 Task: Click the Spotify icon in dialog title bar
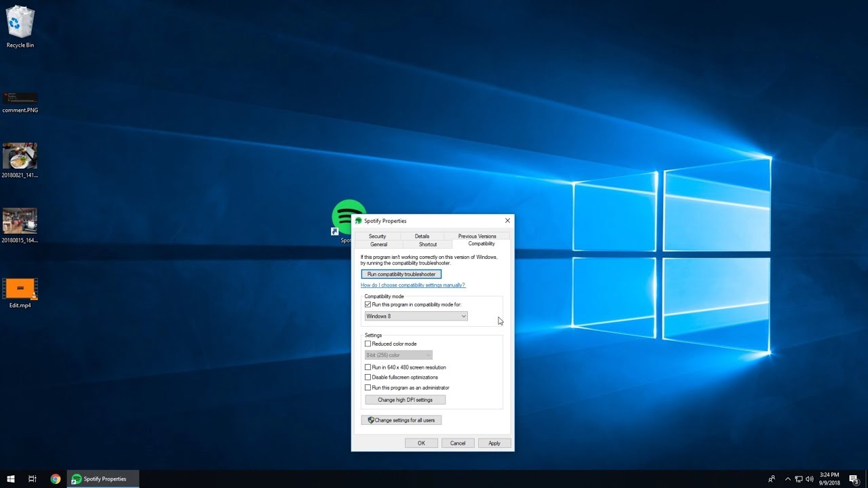tap(358, 221)
